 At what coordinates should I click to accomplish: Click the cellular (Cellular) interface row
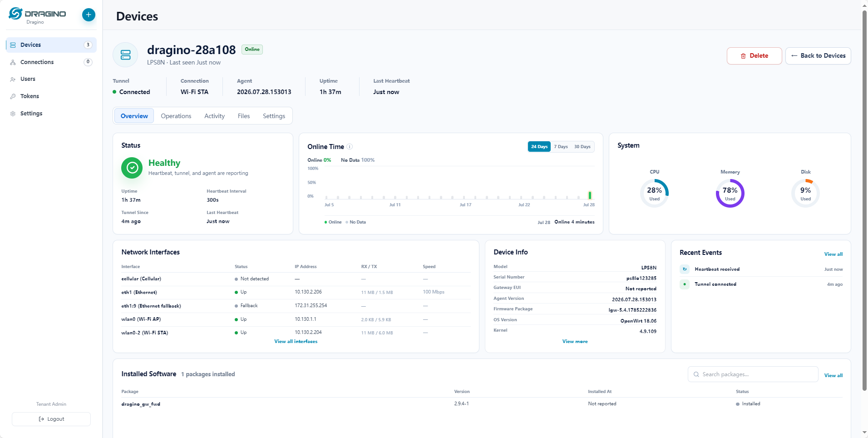click(296, 279)
